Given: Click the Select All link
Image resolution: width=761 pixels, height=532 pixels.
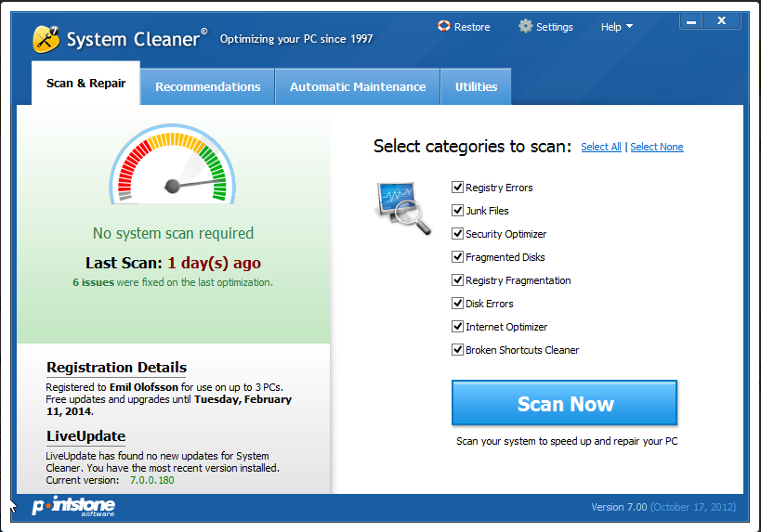Looking at the screenshot, I should (x=601, y=147).
